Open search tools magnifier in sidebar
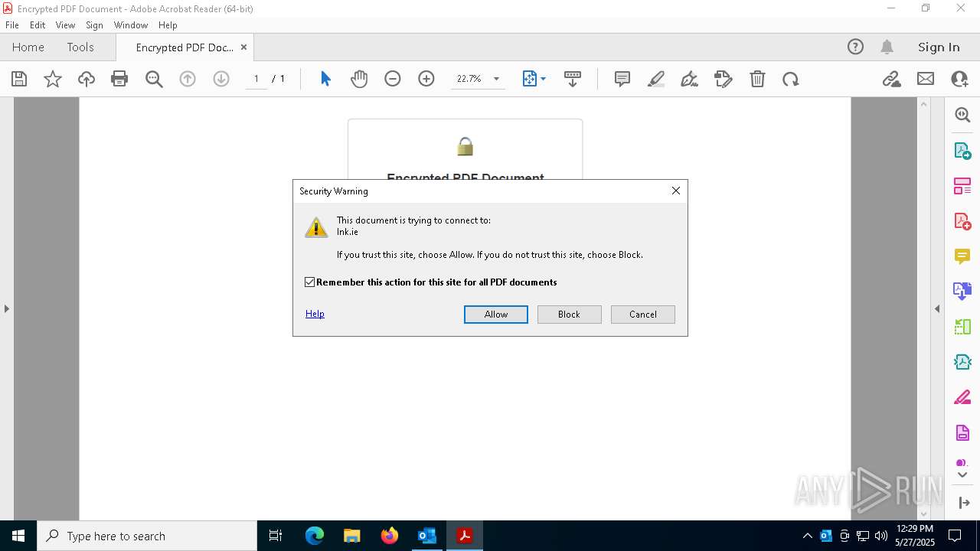Image resolution: width=980 pixels, height=551 pixels. click(962, 115)
